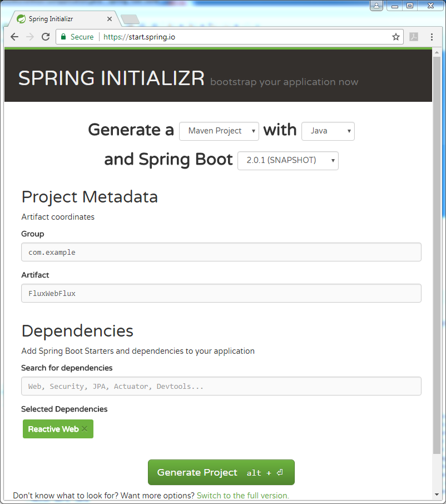Click the page scrollbar down arrow
The image size is (446, 504).
click(437, 495)
